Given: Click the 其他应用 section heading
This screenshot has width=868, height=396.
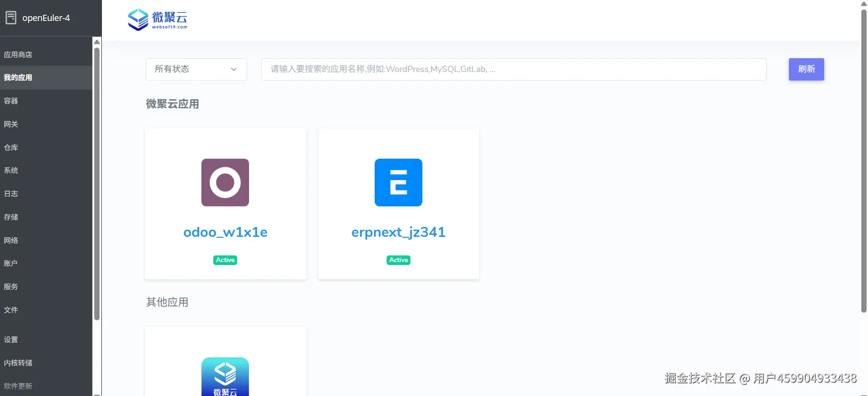Looking at the screenshot, I should tap(167, 302).
